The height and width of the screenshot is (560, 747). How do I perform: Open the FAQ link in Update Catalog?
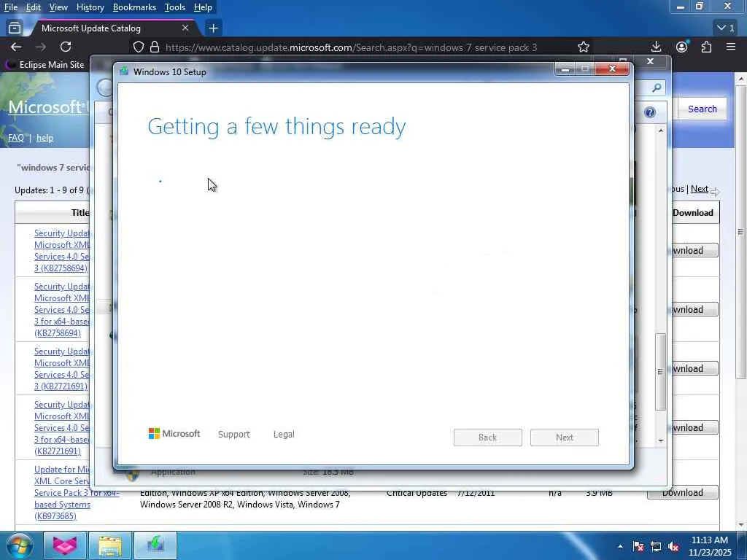16,138
